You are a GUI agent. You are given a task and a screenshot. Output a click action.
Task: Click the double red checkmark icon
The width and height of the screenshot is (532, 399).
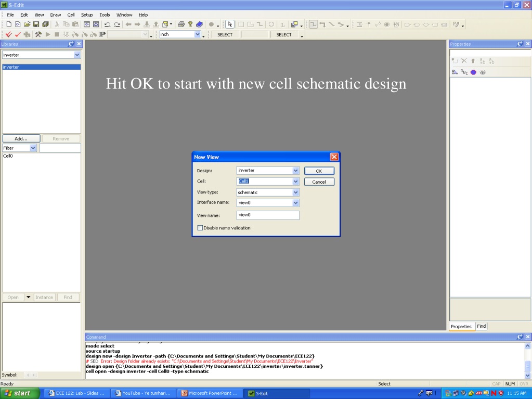9,34
